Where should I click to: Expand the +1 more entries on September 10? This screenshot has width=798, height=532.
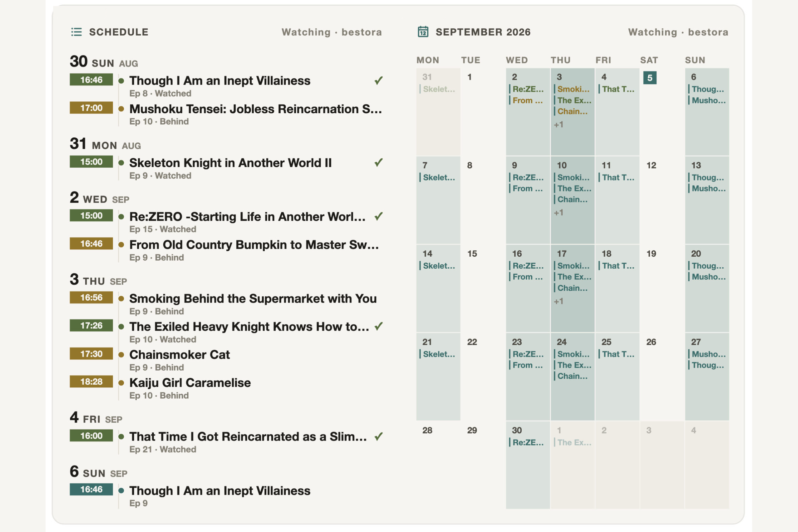pos(559,213)
